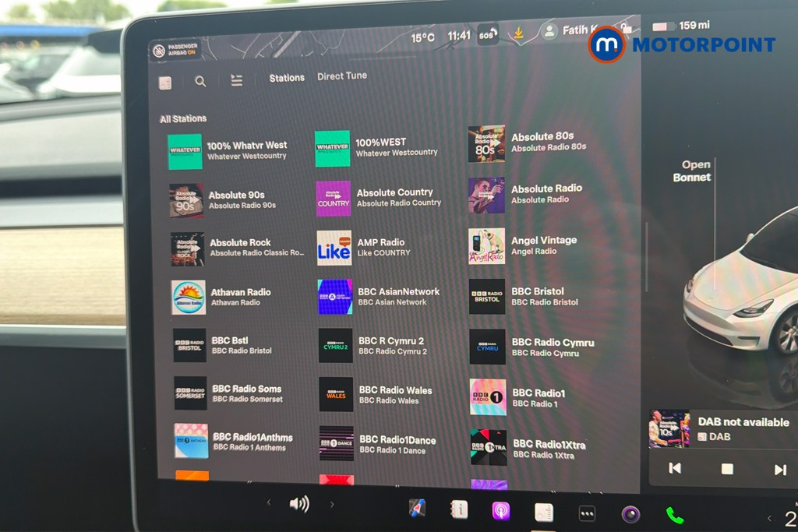Tap the DAB source label in player
Image resolution: width=798 pixels, height=532 pixels.
coord(714,436)
